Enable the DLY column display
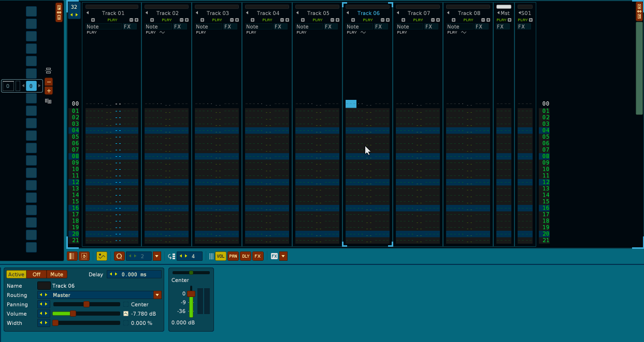The height and width of the screenshot is (342, 644). coord(246,256)
